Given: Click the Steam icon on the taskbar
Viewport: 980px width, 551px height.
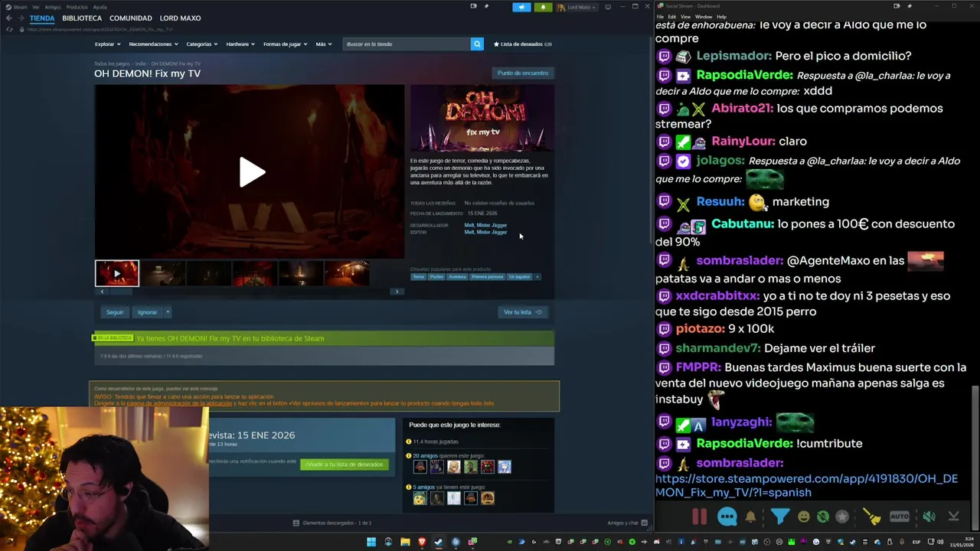Looking at the screenshot, I should coord(439,542).
